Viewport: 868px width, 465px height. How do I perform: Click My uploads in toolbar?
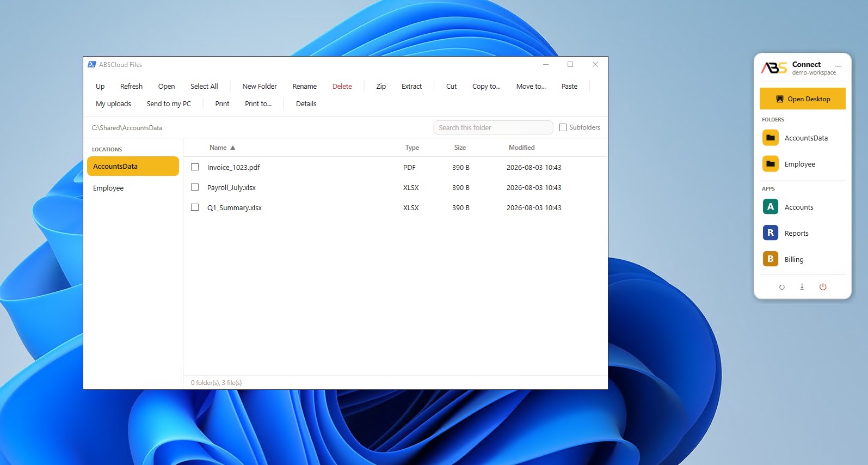point(113,103)
